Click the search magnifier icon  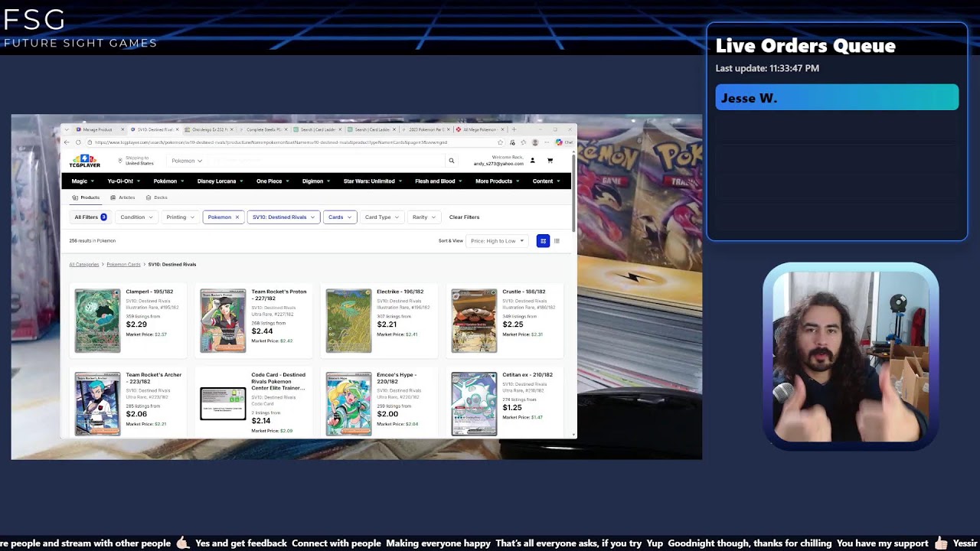pyautogui.click(x=452, y=161)
